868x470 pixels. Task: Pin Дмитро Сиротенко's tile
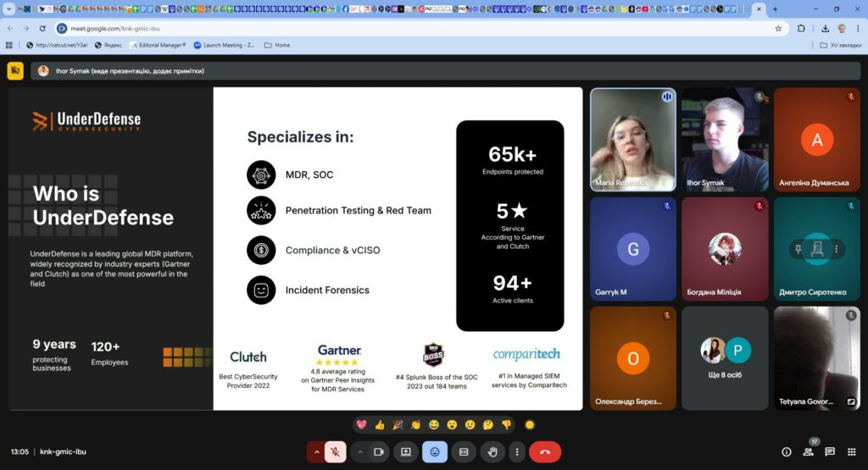click(x=798, y=249)
